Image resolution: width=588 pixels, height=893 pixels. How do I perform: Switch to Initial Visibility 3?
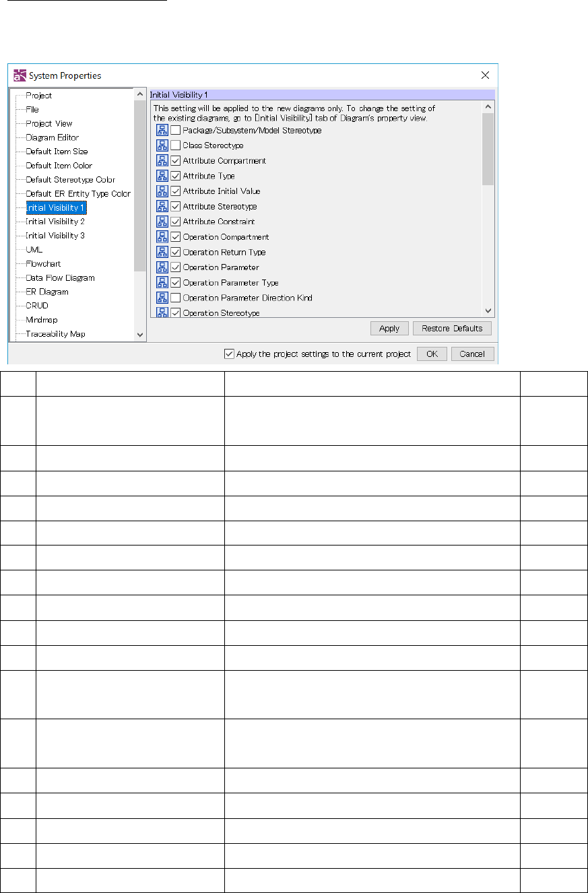55,236
